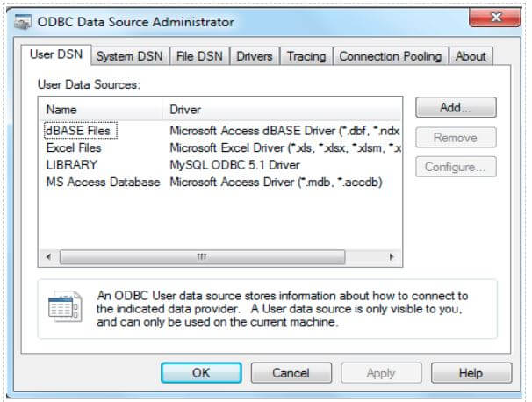Sort by the Name column header

coord(102,110)
